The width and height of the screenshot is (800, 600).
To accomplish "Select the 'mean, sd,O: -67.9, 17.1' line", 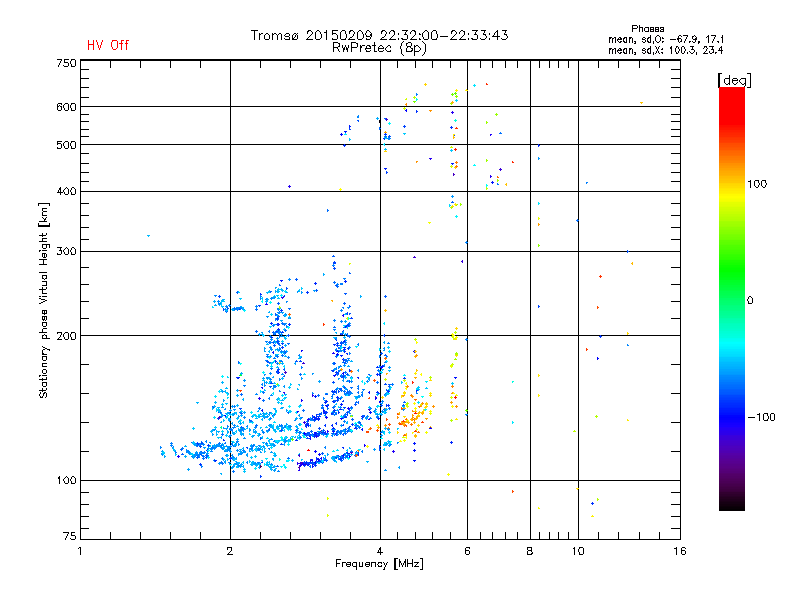I will 666,39.
